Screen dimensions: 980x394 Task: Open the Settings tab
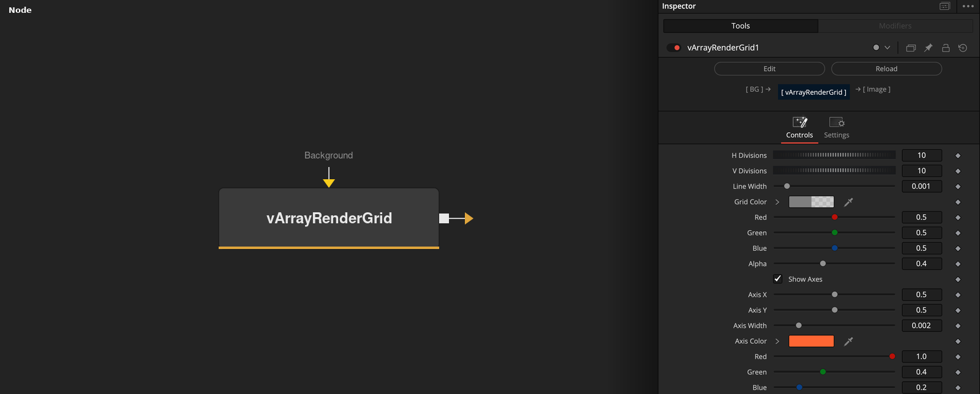tap(837, 128)
